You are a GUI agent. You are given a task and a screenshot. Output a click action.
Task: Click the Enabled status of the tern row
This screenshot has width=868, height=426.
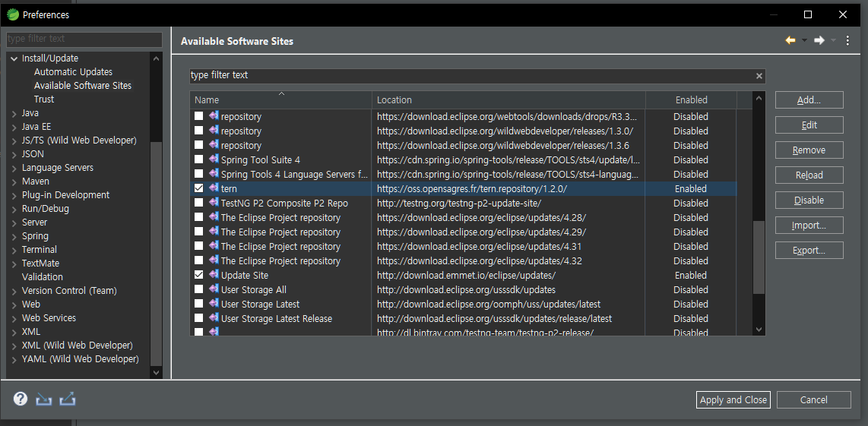691,188
